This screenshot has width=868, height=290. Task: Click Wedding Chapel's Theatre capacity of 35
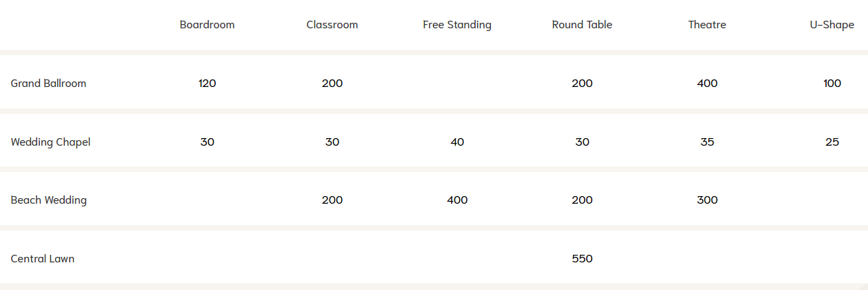pyautogui.click(x=707, y=142)
